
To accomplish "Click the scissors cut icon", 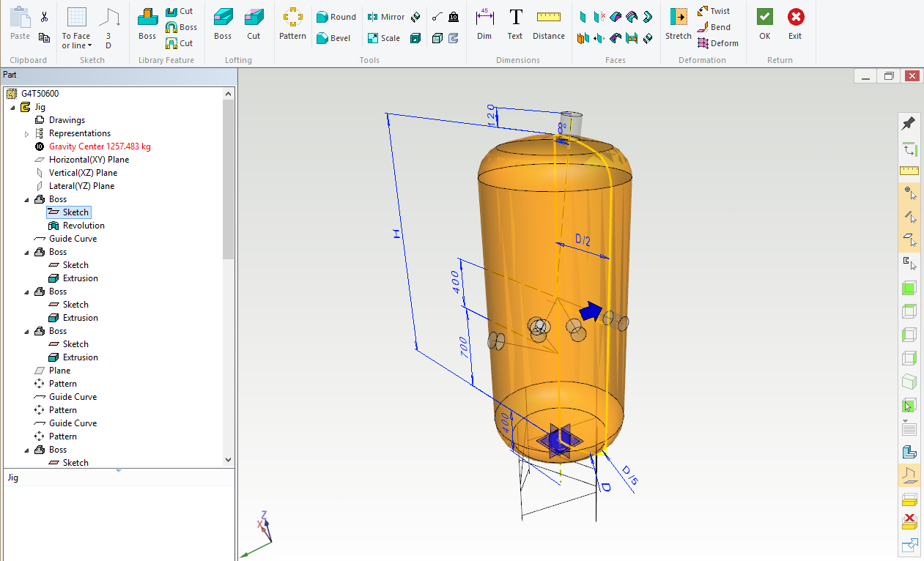I will pos(44,17).
